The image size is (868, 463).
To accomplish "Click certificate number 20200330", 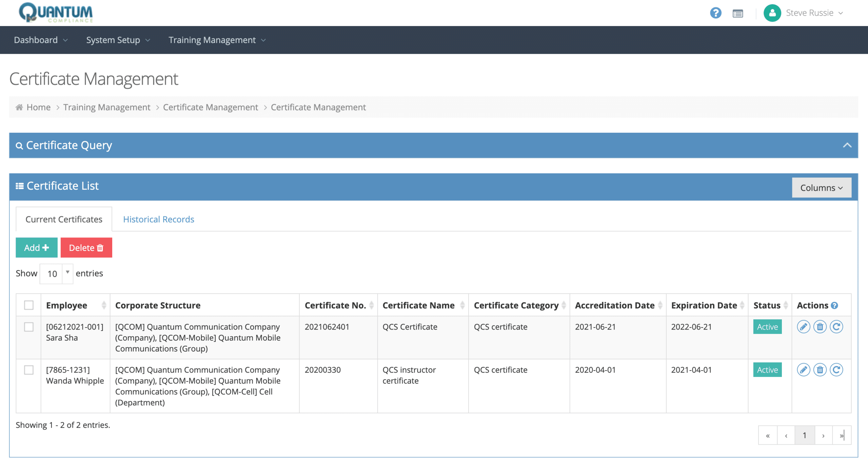I will (x=322, y=370).
